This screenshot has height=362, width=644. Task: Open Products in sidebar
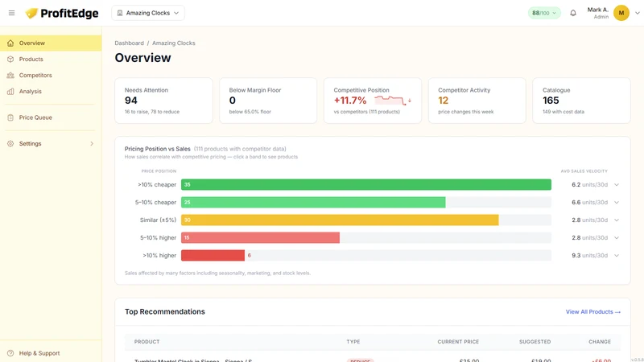pyautogui.click(x=51, y=59)
